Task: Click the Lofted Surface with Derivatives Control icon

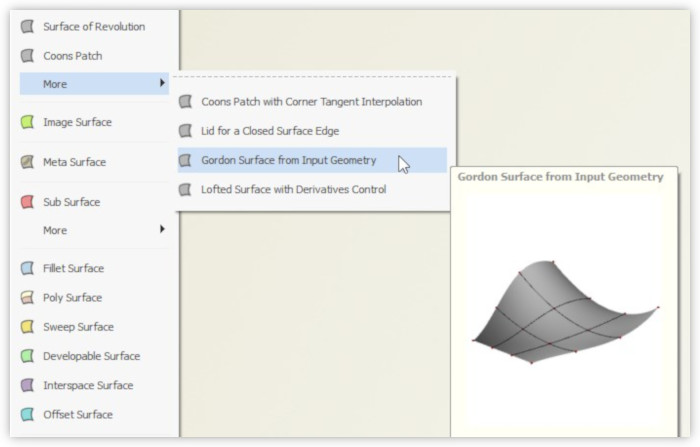Action: pos(185,189)
